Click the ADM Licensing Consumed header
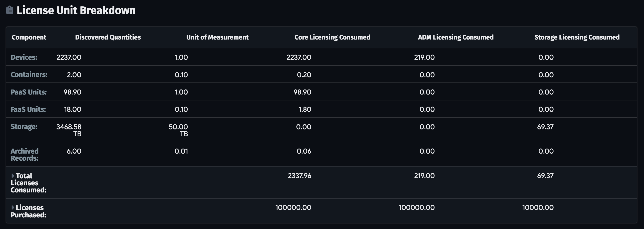 [x=455, y=37]
